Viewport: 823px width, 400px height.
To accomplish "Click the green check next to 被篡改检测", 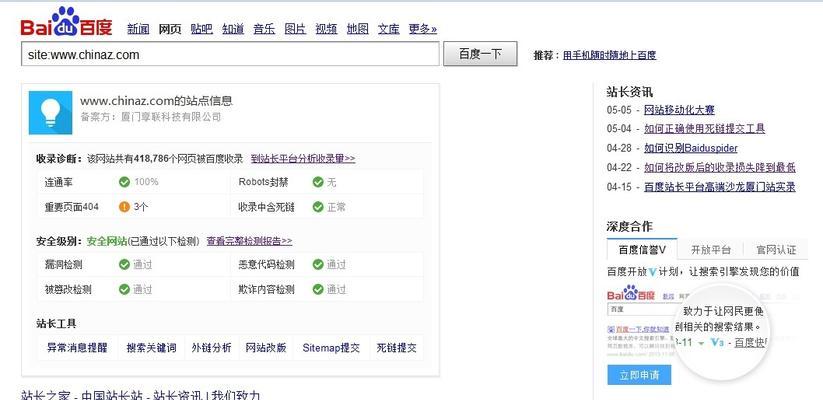I will (x=124, y=289).
